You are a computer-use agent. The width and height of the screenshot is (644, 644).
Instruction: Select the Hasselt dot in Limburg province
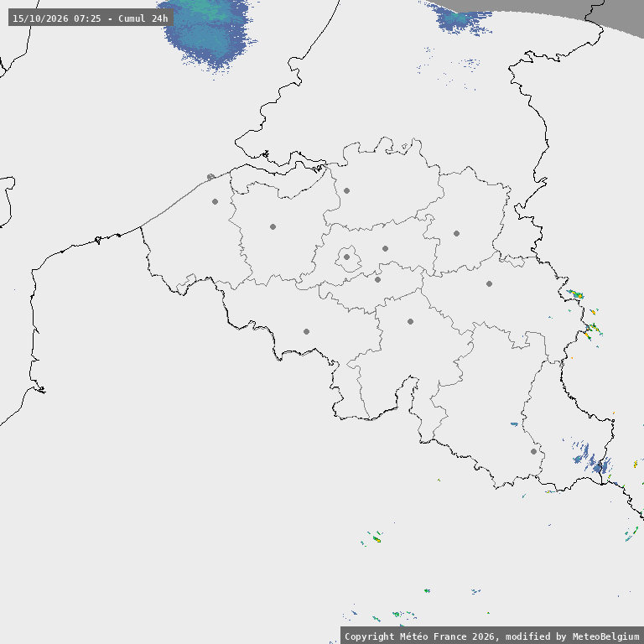[456, 233]
